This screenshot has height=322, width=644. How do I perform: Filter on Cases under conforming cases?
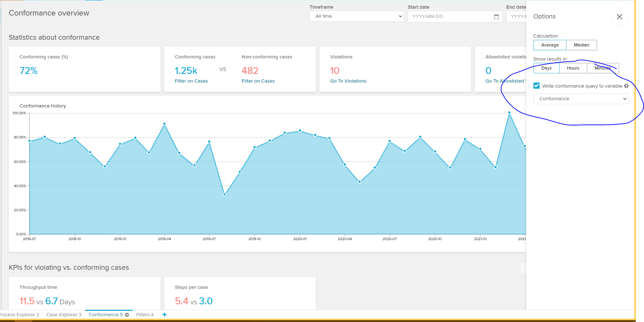pos(191,81)
